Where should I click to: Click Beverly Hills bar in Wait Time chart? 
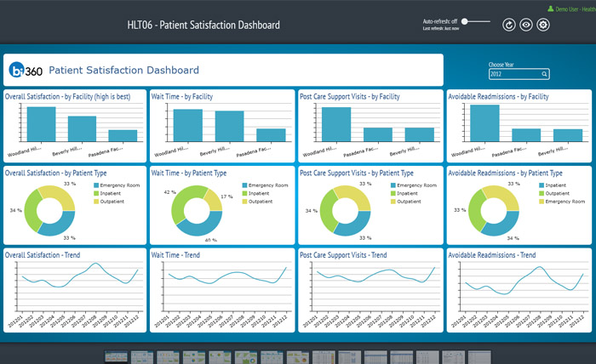click(229, 127)
